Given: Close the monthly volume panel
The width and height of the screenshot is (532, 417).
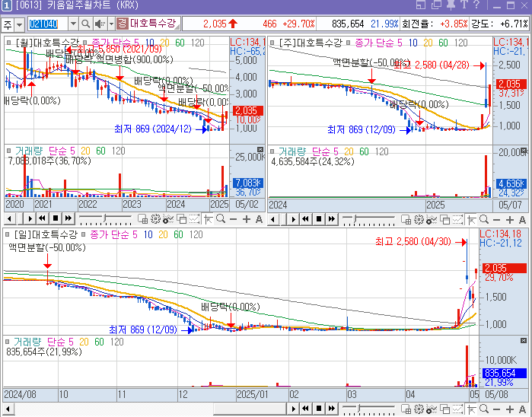Looking at the screenshot, I should 260,150.
